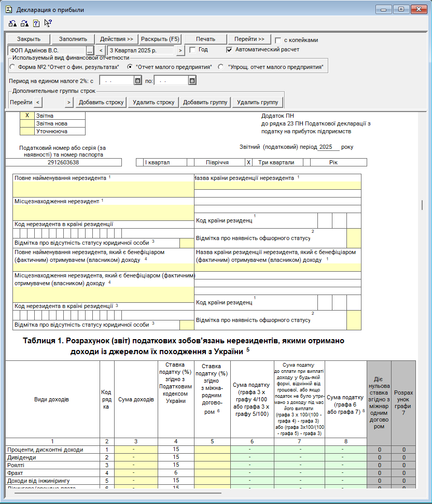Activate the 'What's this' cursor help icon
This screenshot has width=432, height=504.
point(48,23)
